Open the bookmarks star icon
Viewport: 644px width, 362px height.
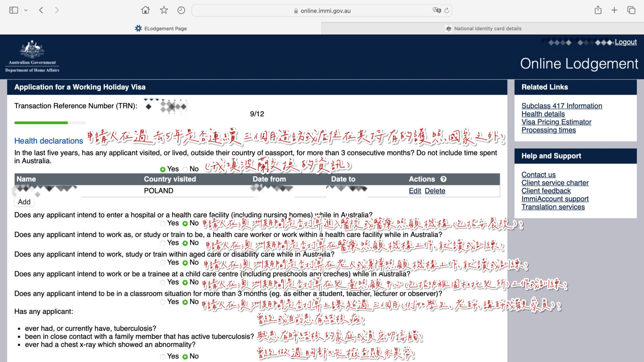click(x=164, y=10)
